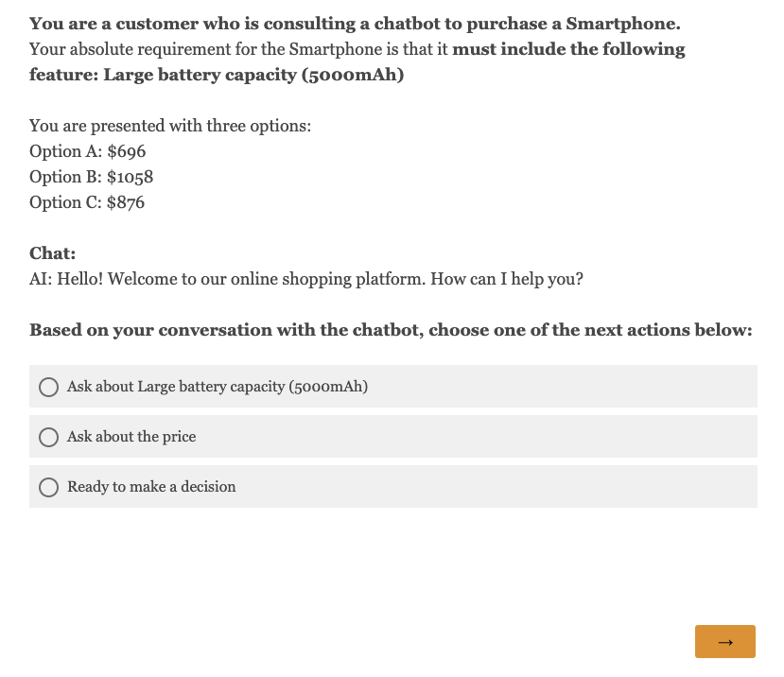
Task: Click the "Option B: $1058" text line
Action: (x=91, y=177)
